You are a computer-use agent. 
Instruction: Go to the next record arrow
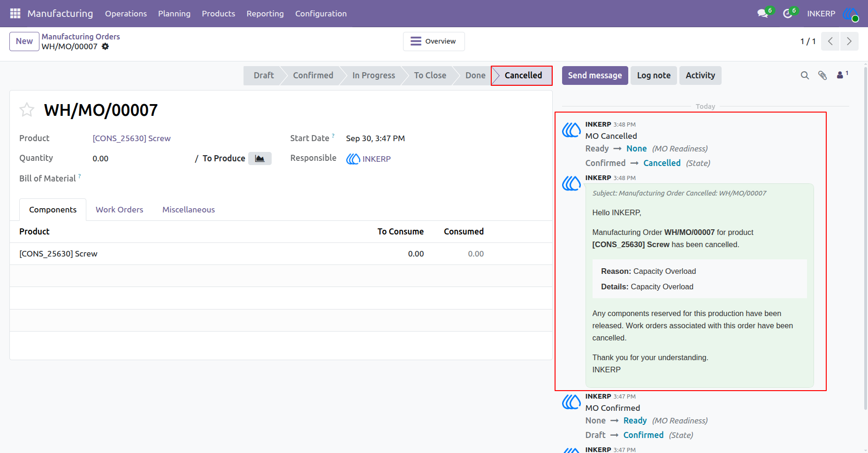click(849, 41)
